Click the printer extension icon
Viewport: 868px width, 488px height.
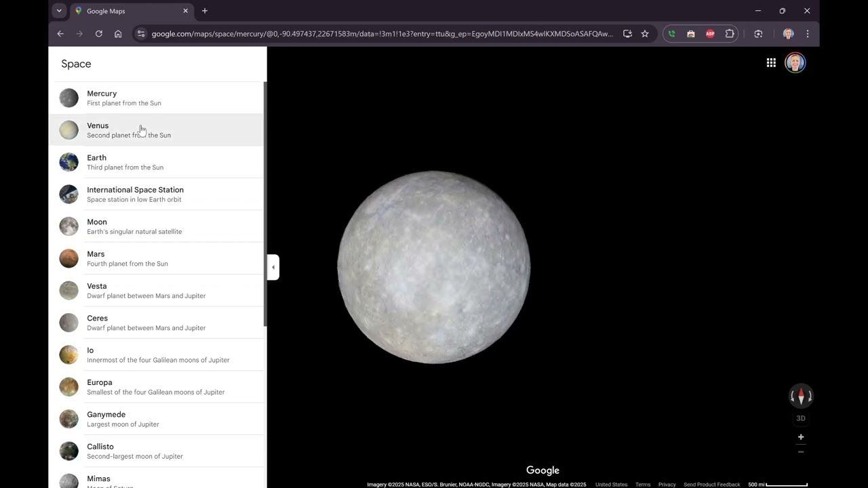(691, 34)
